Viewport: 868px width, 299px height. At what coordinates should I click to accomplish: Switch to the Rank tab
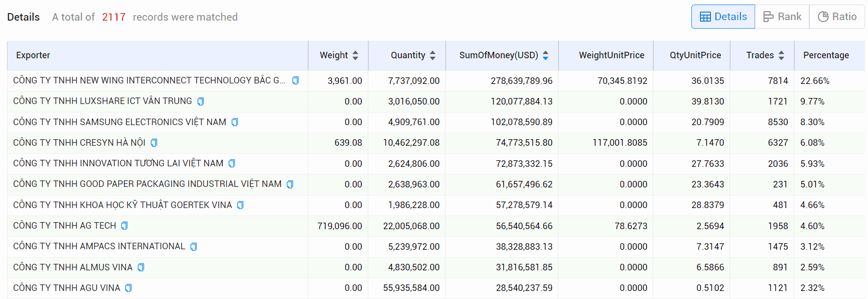coord(782,17)
